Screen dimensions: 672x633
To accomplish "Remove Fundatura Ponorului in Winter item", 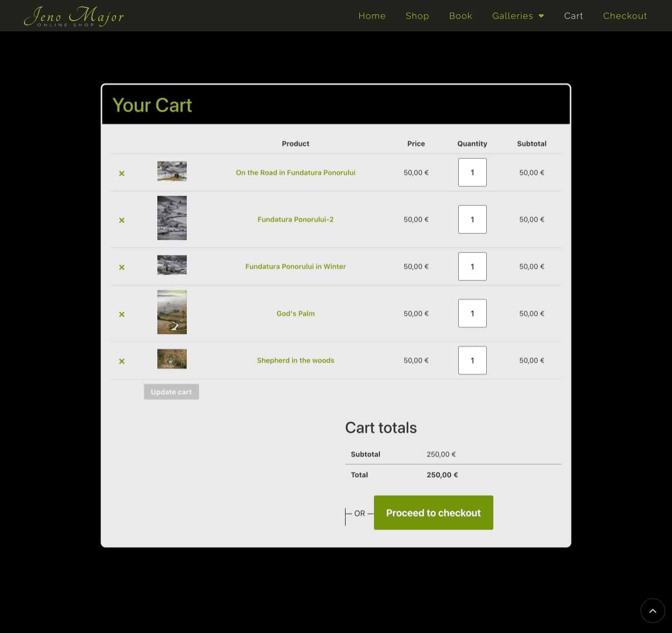I will coord(122,267).
